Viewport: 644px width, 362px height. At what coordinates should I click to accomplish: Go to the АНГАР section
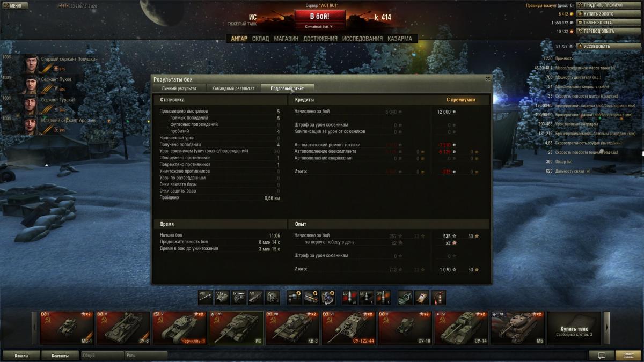(x=239, y=39)
